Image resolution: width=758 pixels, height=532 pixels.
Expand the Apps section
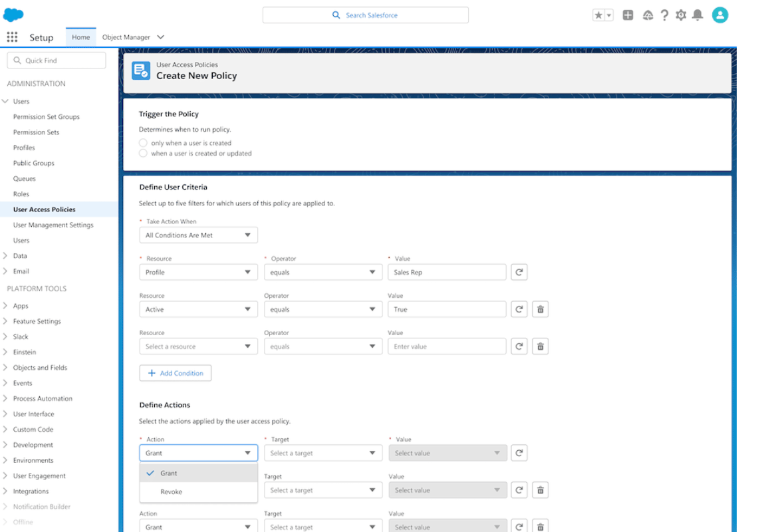coord(5,306)
